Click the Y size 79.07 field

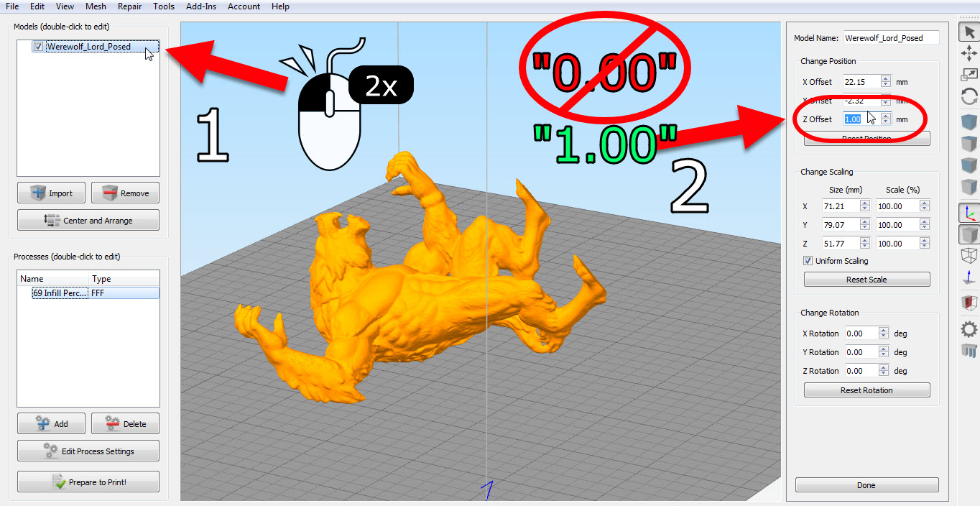point(842,225)
